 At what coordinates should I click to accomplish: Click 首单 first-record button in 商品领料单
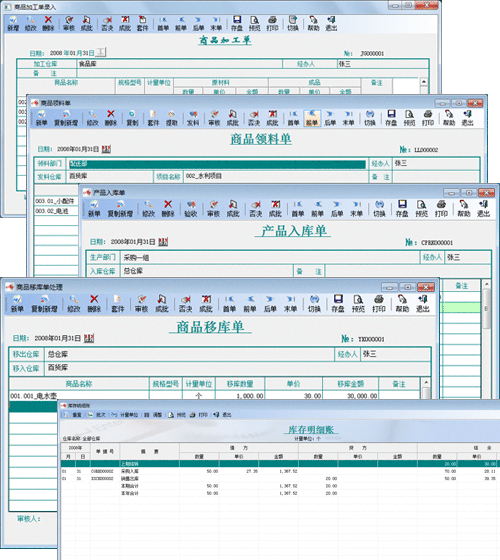pos(293,118)
